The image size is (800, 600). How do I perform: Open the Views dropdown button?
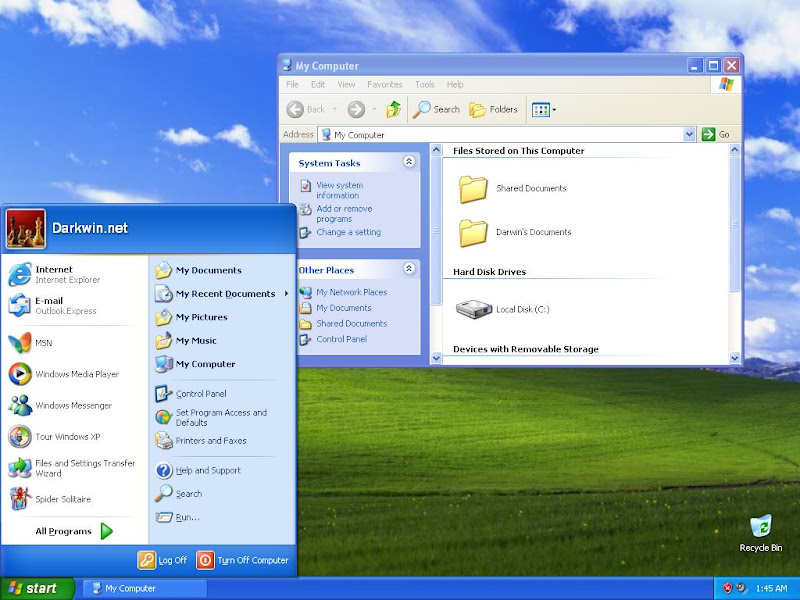[x=544, y=109]
